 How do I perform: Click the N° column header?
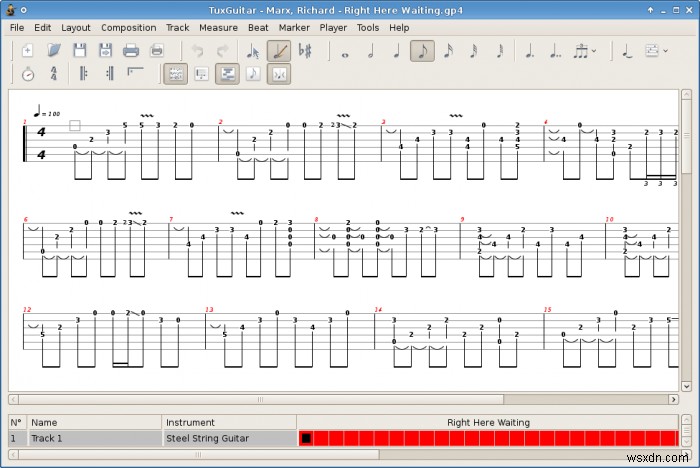[x=17, y=422]
